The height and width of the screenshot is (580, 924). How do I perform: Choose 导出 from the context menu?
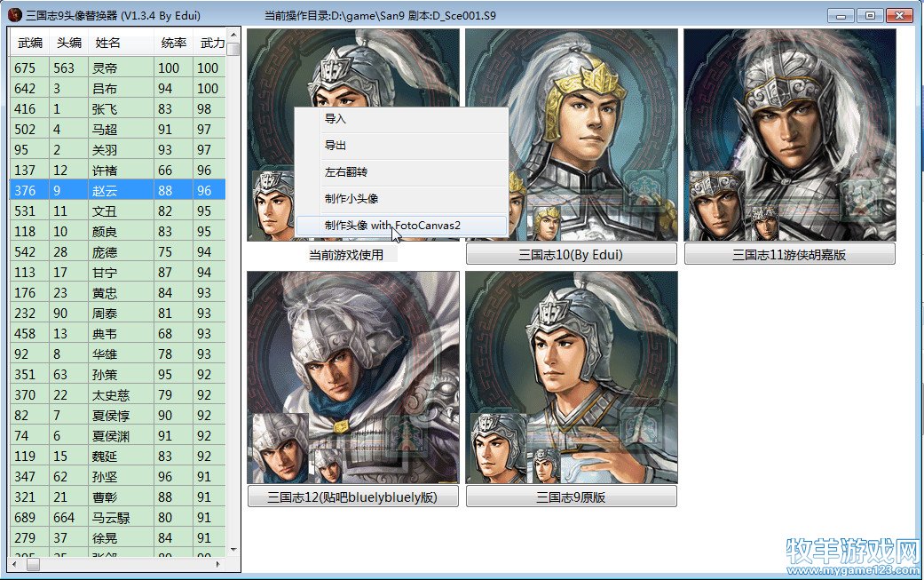tap(401, 146)
